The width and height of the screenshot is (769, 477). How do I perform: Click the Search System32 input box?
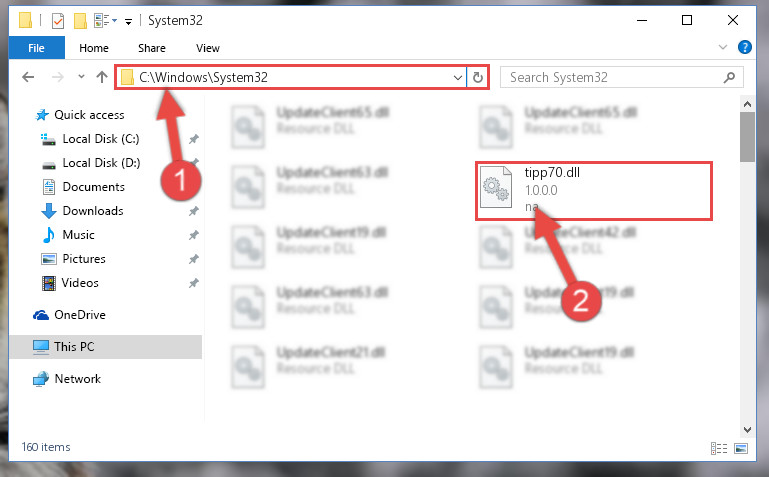[613, 77]
